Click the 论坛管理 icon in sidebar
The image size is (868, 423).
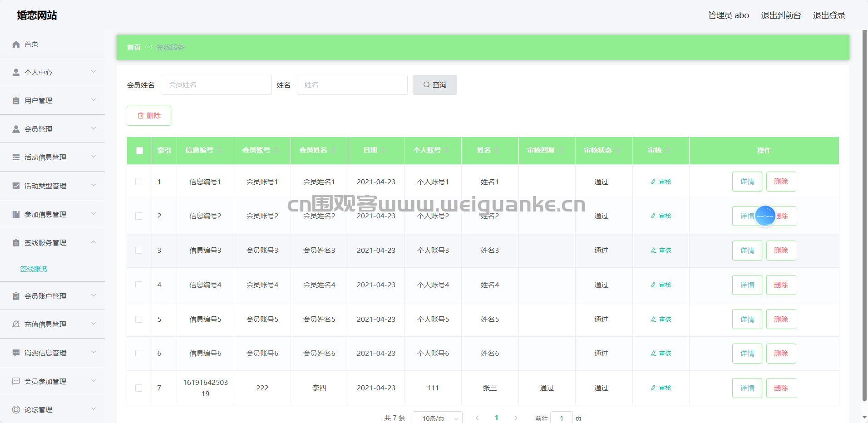pyautogui.click(x=16, y=409)
